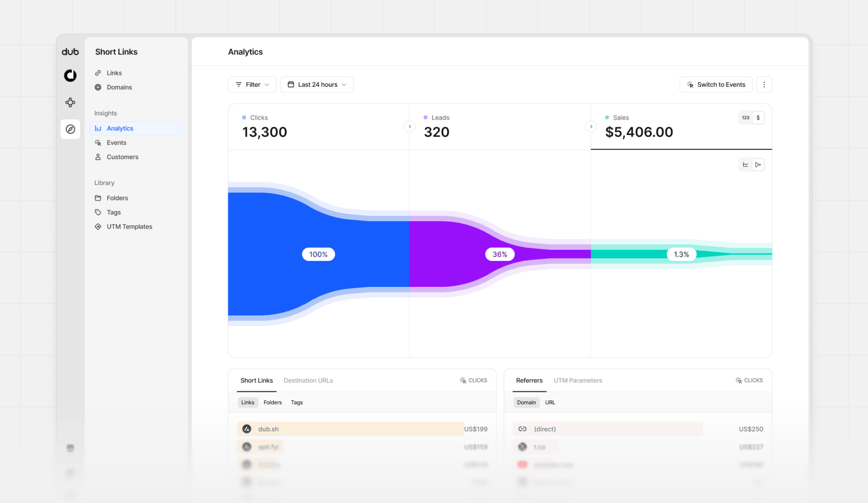The width and height of the screenshot is (868, 503).
Task: Go to Analytics in Insights
Action: pyautogui.click(x=136, y=128)
